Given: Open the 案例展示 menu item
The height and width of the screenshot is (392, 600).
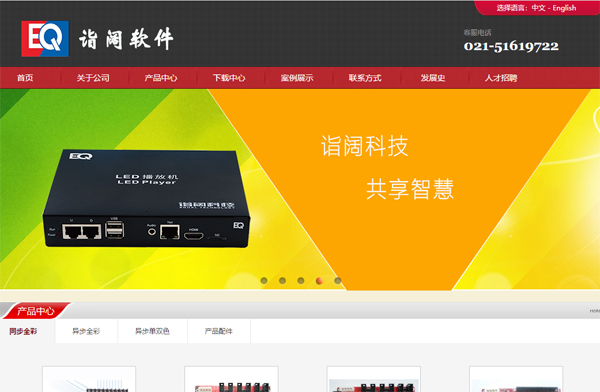Looking at the screenshot, I should [x=297, y=78].
